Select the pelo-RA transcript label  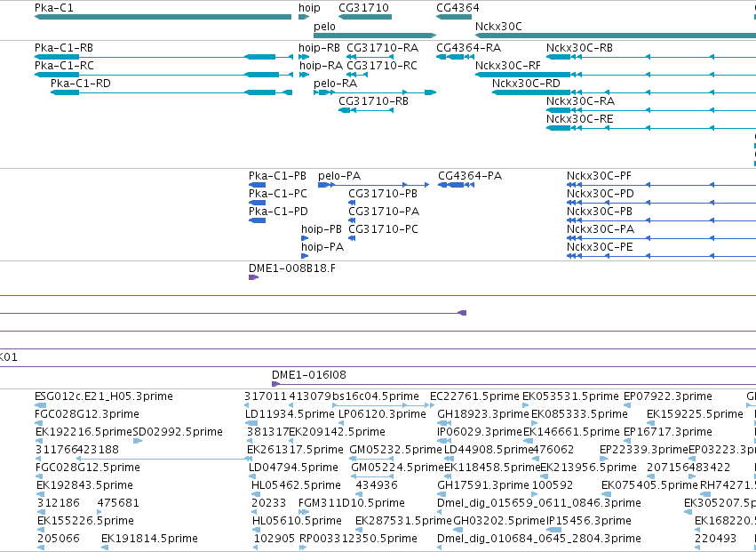click(x=335, y=84)
